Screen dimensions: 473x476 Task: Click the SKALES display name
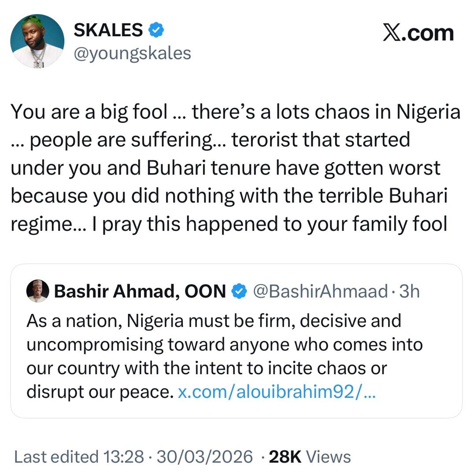click(108, 30)
